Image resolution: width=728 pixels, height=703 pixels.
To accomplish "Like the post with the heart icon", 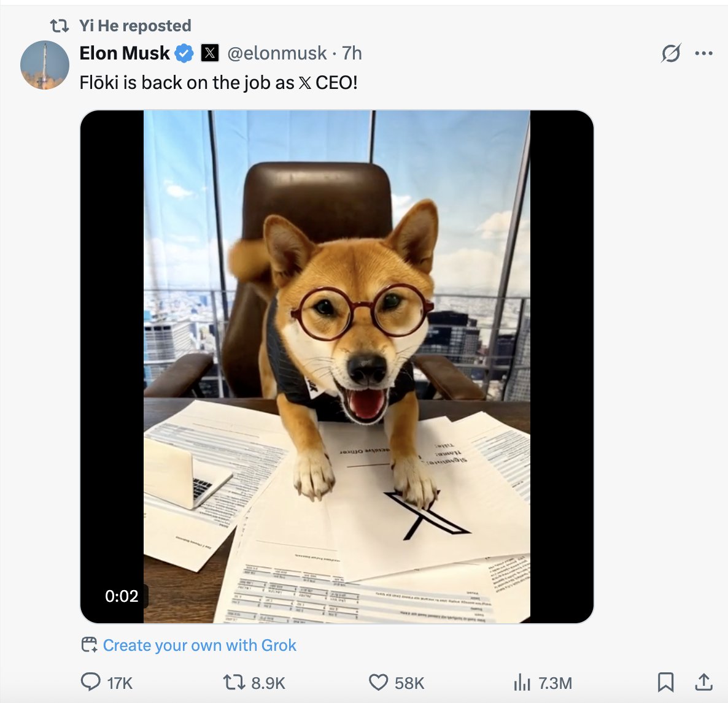I will pos(378,682).
